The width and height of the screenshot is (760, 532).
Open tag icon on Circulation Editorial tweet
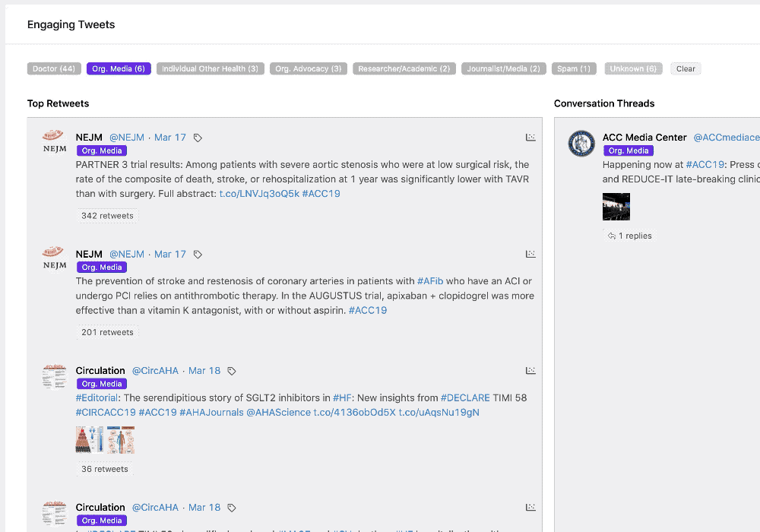pos(232,371)
